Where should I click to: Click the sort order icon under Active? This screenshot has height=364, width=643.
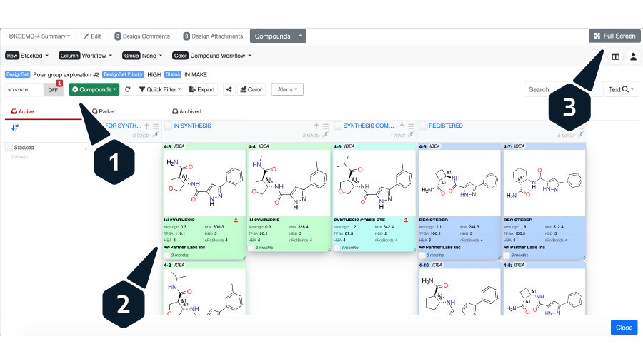pyautogui.click(x=15, y=127)
